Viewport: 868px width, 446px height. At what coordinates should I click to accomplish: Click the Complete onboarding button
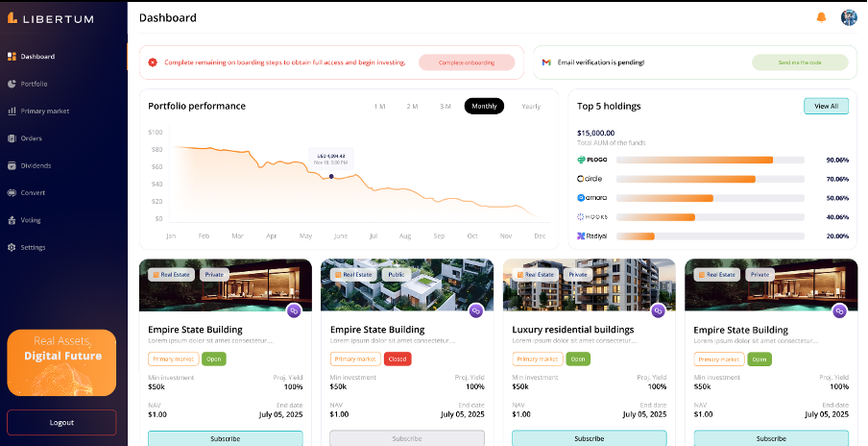coord(467,62)
